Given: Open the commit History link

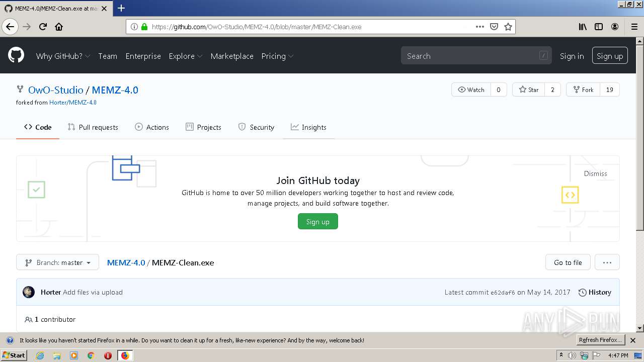Looking at the screenshot, I should (595, 292).
